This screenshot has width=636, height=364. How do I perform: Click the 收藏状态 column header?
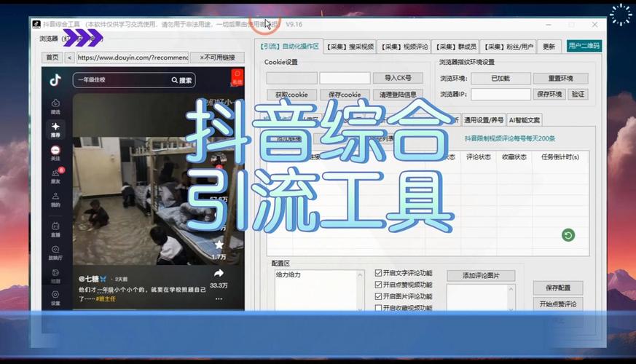514,157
